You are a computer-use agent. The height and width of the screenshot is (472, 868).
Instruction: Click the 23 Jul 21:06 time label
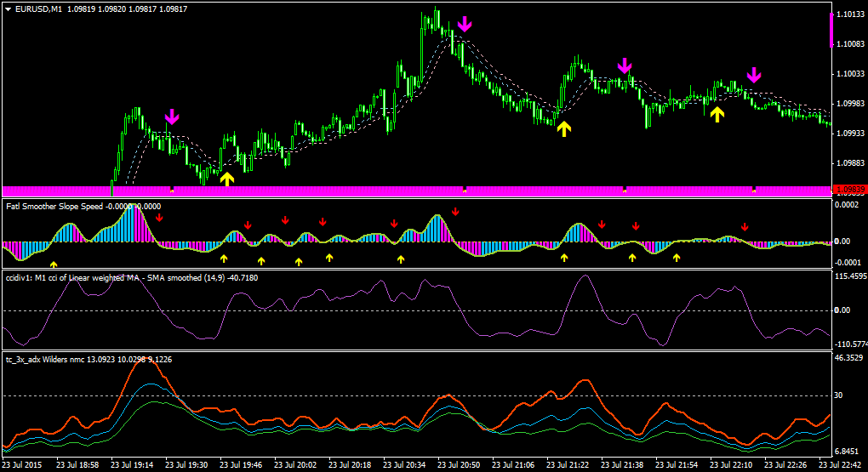513,465
